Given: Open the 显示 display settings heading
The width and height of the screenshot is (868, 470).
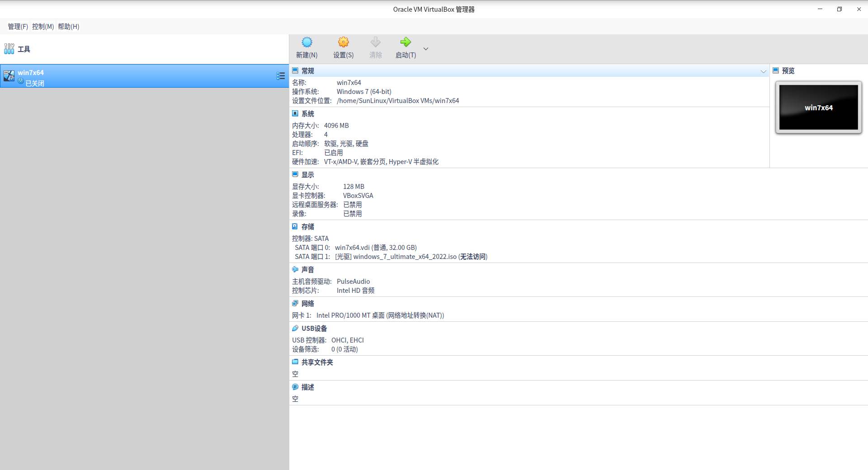Looking at the screenshot, I should (x=308, y=175).
